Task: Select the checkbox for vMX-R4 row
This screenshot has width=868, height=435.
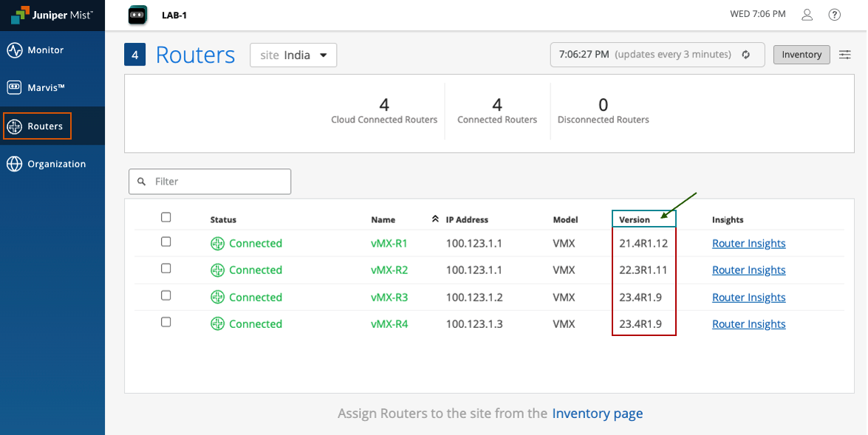Action: click(166, 322)
